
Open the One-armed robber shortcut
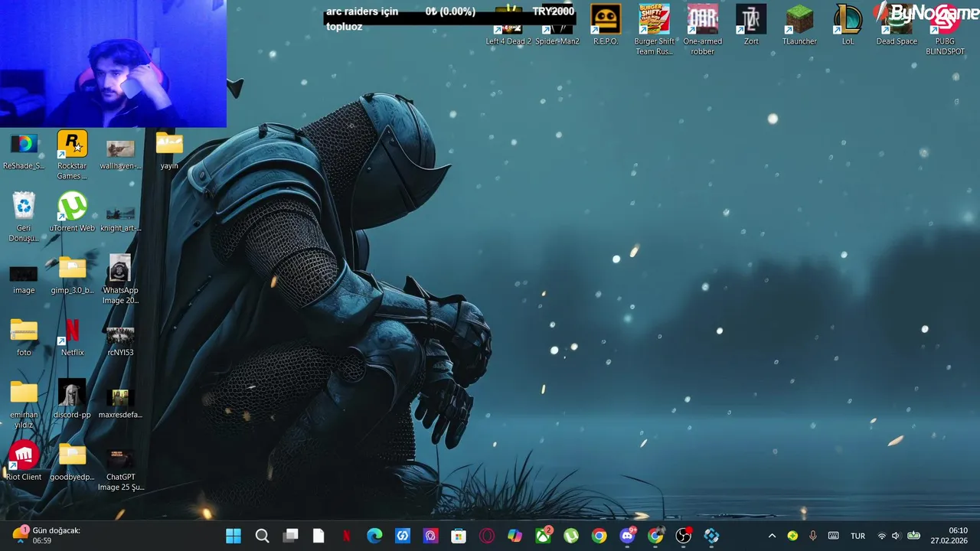[x=702, y=29]
